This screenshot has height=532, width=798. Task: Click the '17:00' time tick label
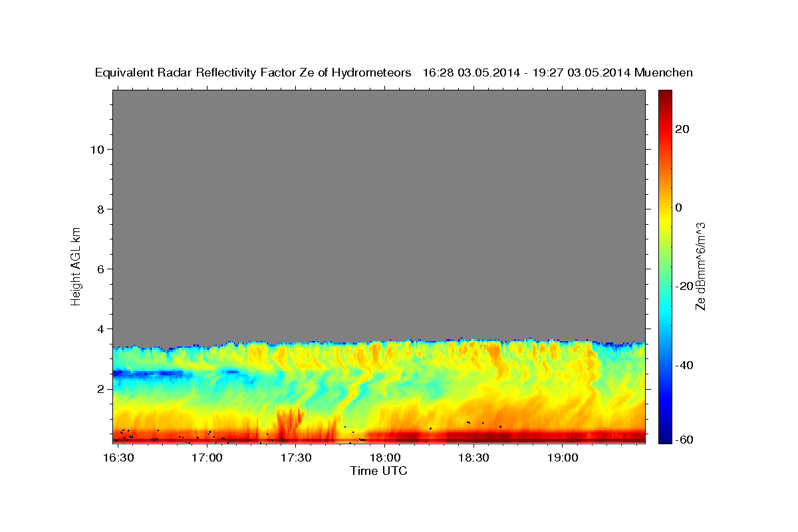[x=207, y=458]
